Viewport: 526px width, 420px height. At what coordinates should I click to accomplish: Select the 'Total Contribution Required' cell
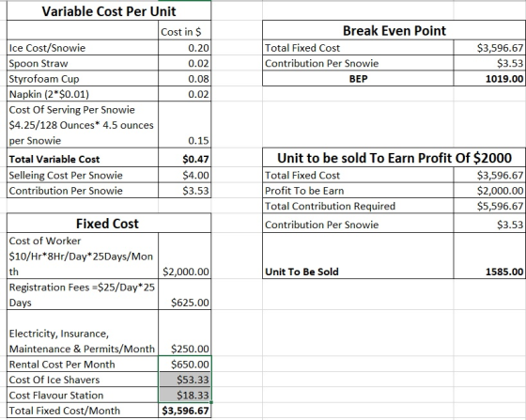click(x=358, y=206)
